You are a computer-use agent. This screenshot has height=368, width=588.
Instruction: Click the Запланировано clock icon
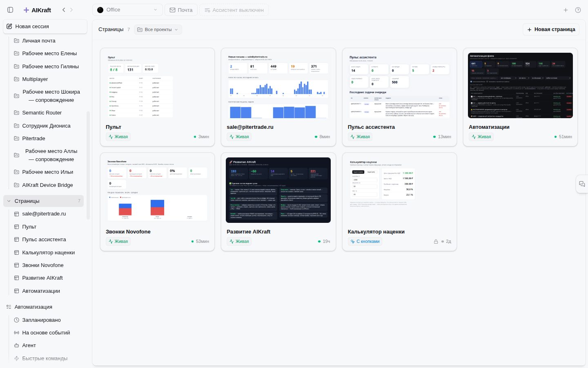pyautogui.click(x=17, y=320)
